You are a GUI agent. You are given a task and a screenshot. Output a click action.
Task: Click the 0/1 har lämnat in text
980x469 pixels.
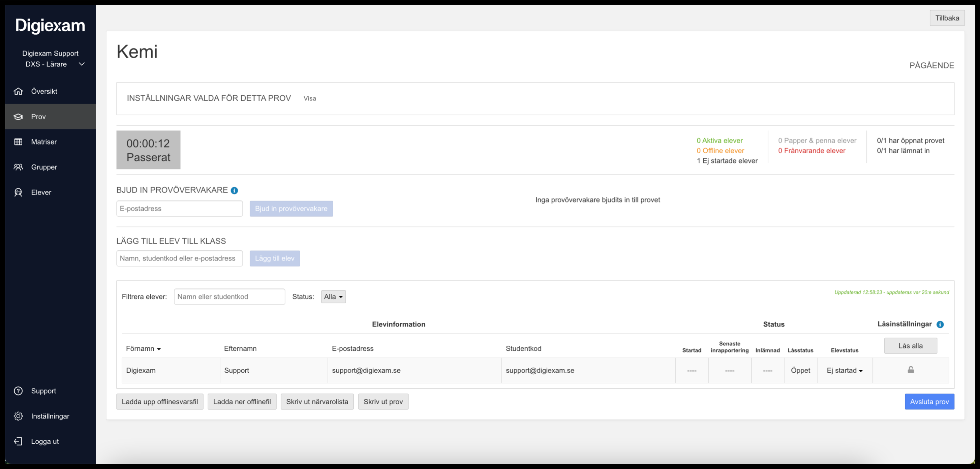pyautogui.click(x=903, y=151)
